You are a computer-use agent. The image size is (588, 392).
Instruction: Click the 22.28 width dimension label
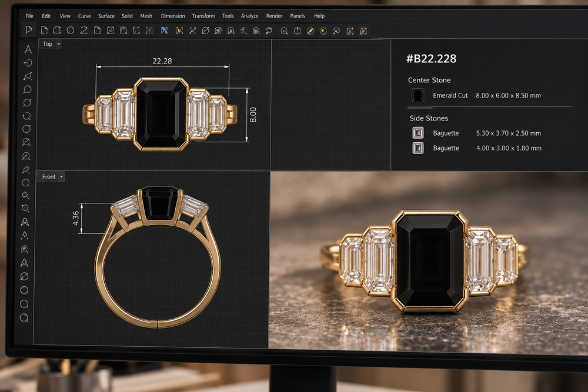click(x=162, y=61)
